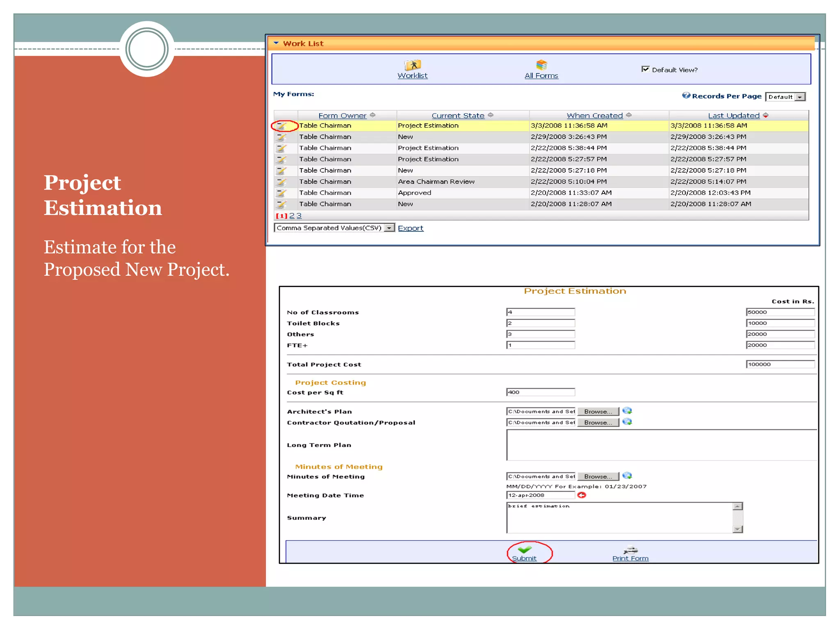Open the Records Per Page Default dropdown
The width and height of the screenshot is (840, 630).
(800, 97)
